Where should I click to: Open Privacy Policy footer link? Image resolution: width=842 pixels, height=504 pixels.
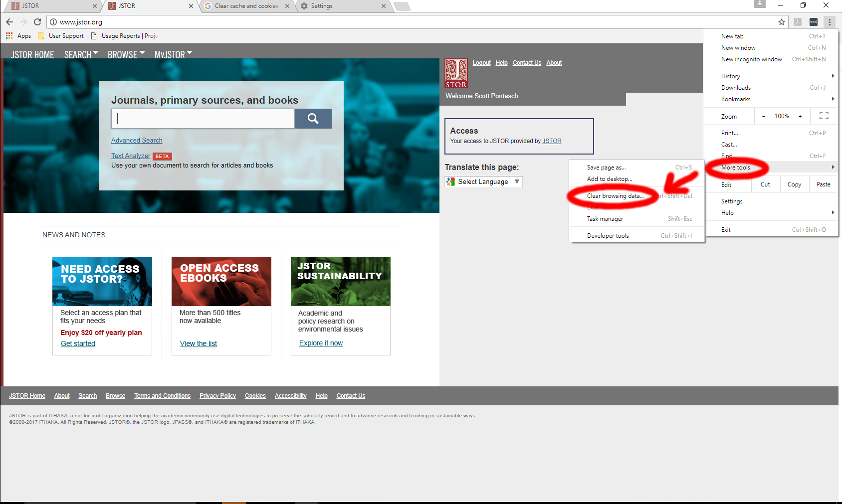[217, 396]
